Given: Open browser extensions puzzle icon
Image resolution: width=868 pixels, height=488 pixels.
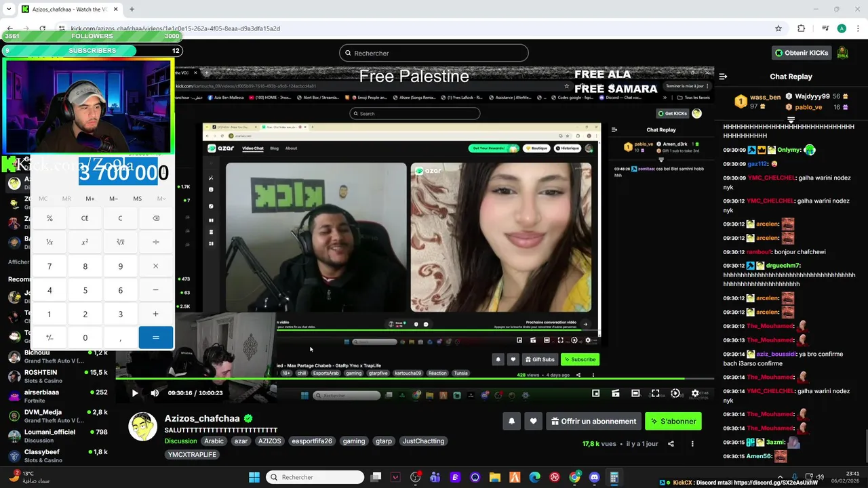Looking at the screenshot, I should pyautogui.click(x=801, y=28).
